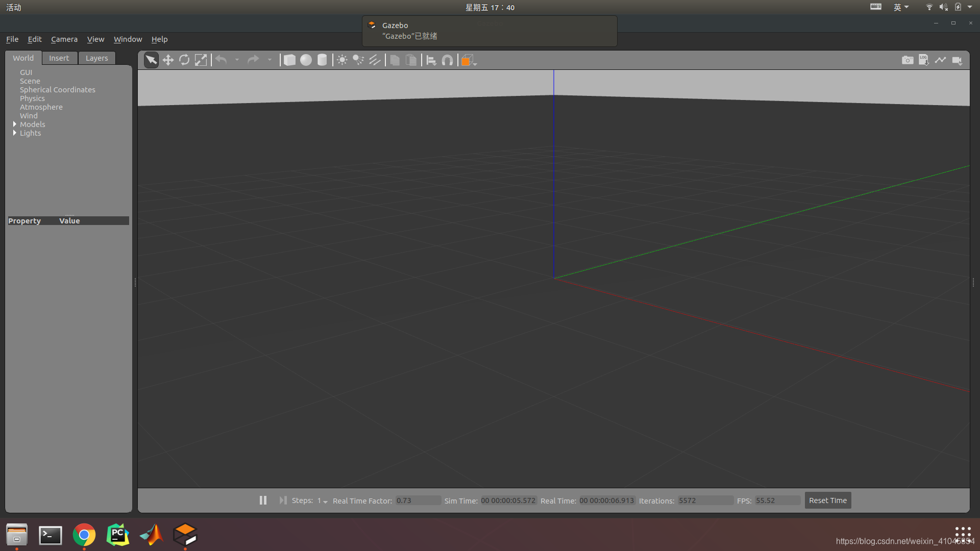
Task: Click the plot simulation data icon
Action: coord(941,60)
